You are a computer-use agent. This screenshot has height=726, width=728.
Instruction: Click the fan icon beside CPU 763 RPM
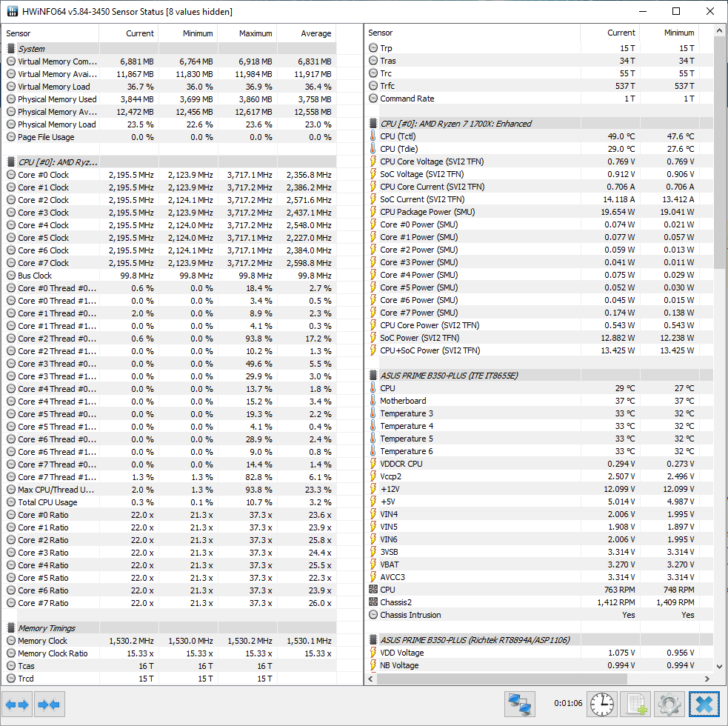(x=373, y=590)
